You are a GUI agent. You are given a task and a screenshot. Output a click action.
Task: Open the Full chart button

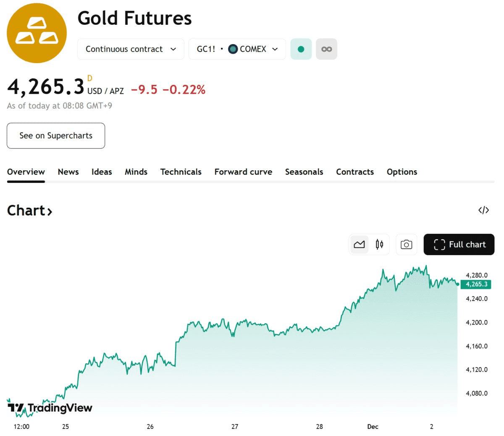[459, 245]
